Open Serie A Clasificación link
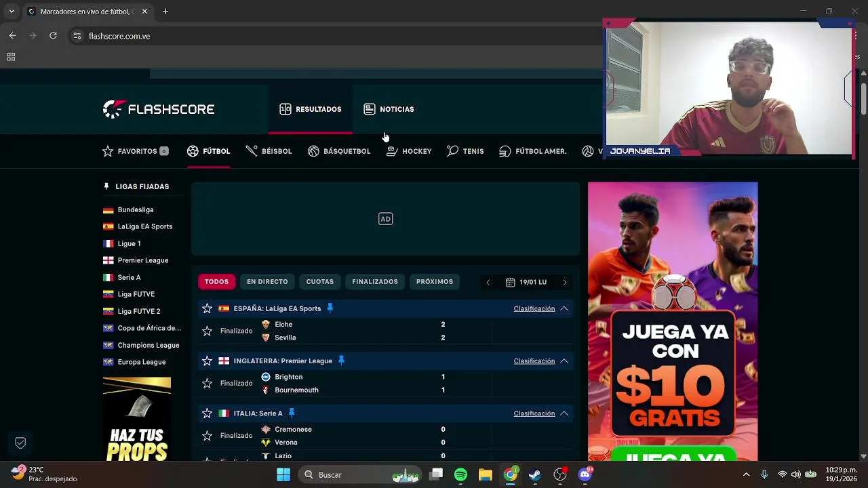The height and width of the screenshot is (488, 868). 534,413
